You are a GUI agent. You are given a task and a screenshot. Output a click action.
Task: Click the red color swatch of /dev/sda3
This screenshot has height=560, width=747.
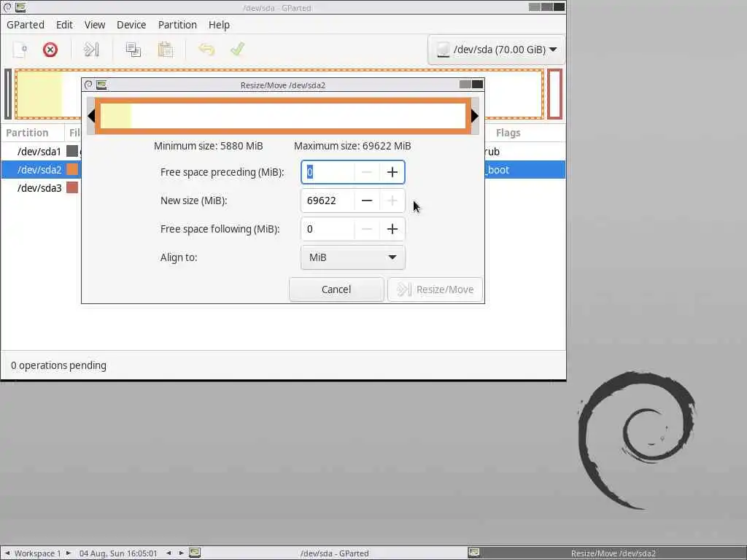[72, 187]
